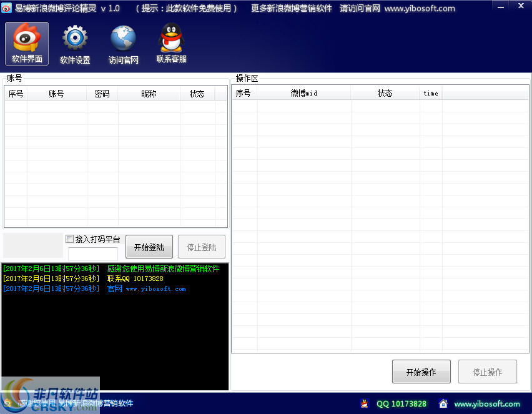Click the QQ penguin icon in status bar
Image resolution: width=532 pixels, height=414 pixels.
pyautogui.click(x=365, y=403)
